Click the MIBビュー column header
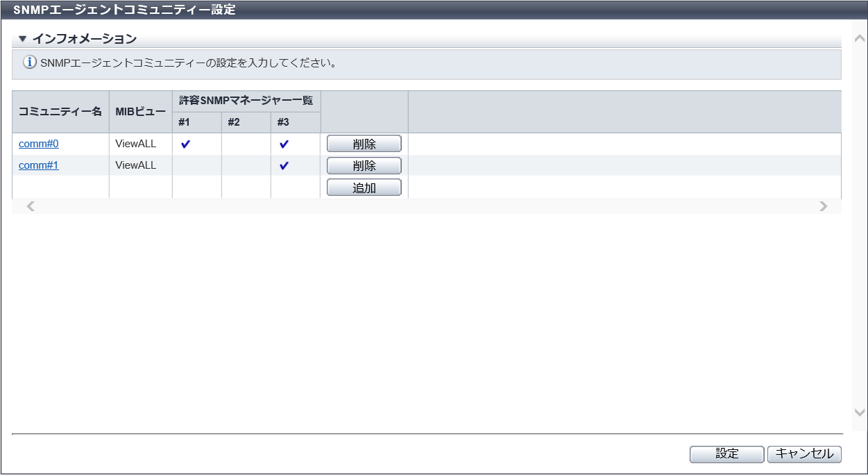The image size is (868, 475). (141, 111)
